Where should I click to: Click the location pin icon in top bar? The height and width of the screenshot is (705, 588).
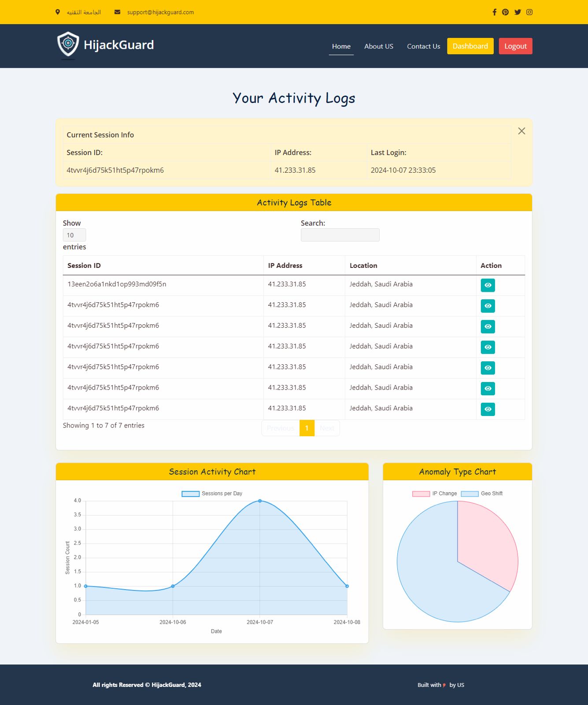(58, 12)
